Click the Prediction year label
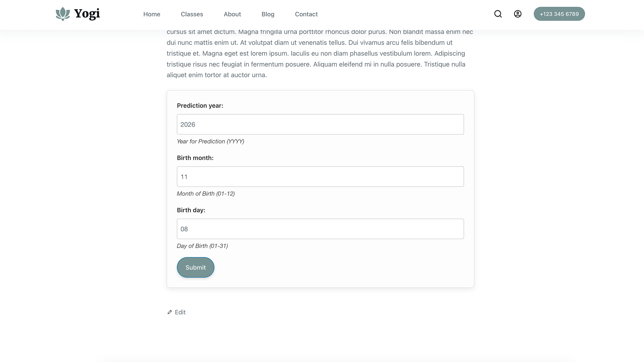 200,105
